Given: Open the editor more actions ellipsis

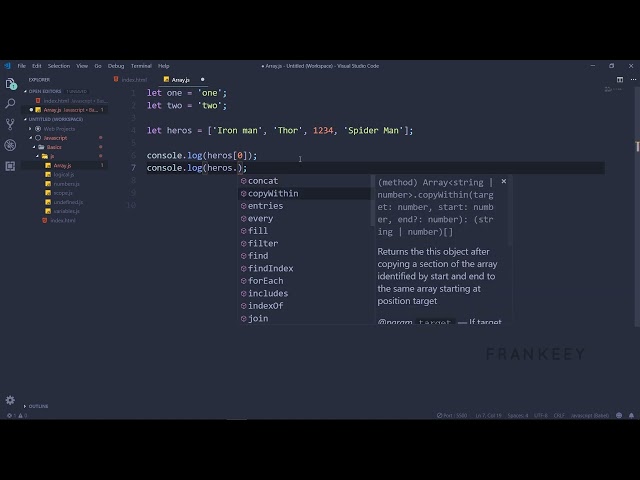Looking at the screenshot, I should coord(633,80).
